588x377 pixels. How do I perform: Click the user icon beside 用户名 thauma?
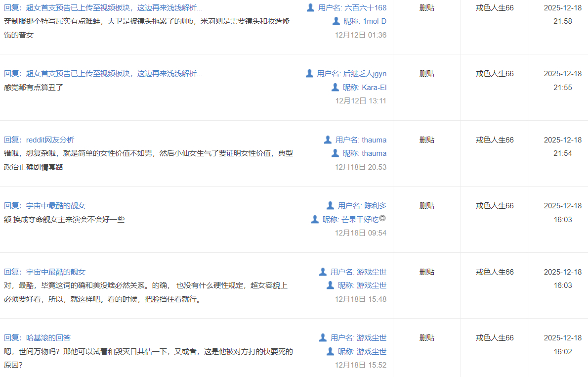[x=328, y=140]
